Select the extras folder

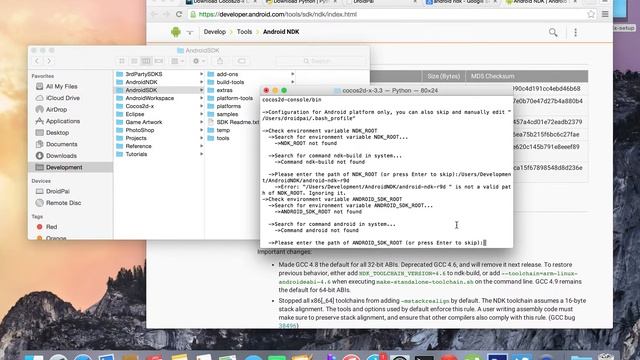pyautogui.click(x=224, y=90)
